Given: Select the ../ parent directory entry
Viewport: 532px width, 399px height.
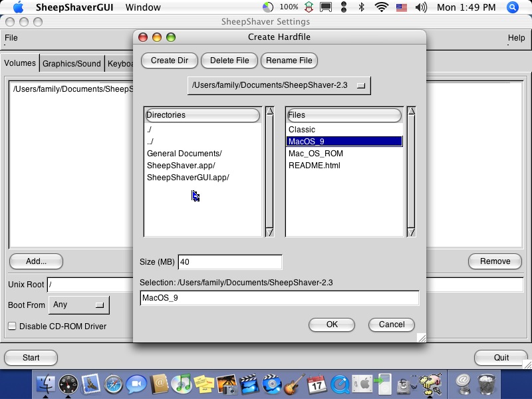Looking at the screenshot, I should (x=150, y=142).
